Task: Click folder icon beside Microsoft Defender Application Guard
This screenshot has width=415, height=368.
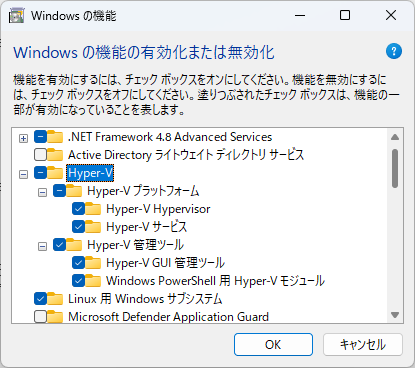Action: click(x=55, y=317)
